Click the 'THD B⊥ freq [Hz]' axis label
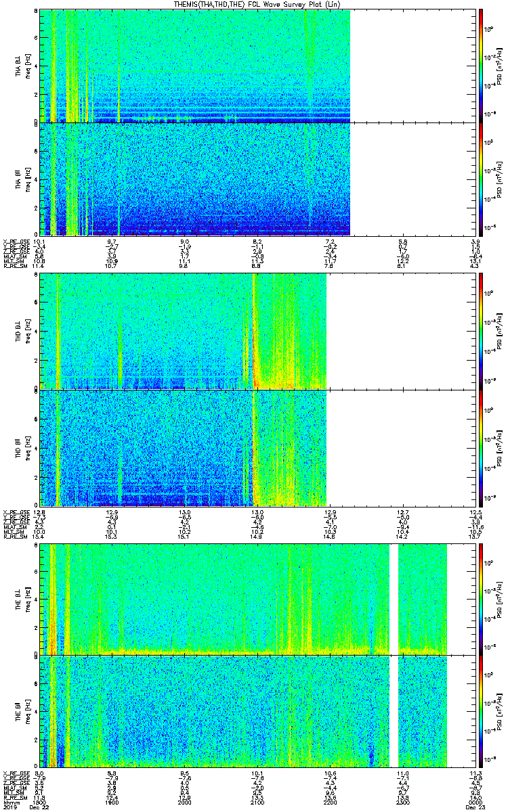Viewport: 508px width, 812px height. 23,332
